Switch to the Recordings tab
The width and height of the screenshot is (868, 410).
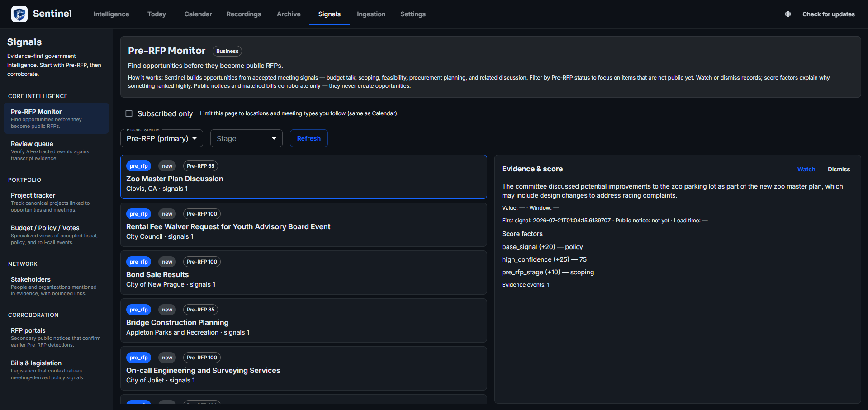[244, 14]
